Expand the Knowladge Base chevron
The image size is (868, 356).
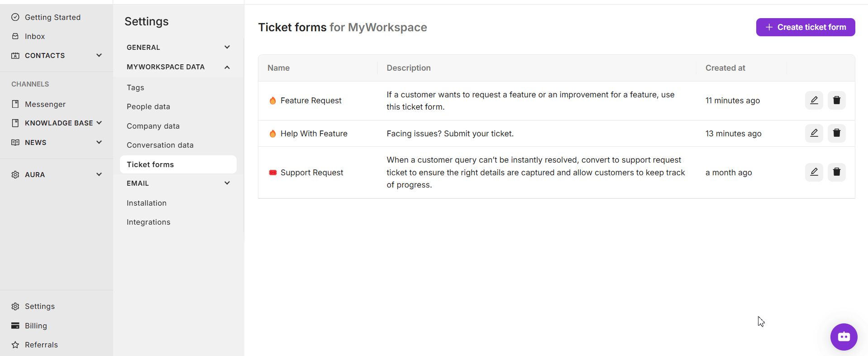99,123
